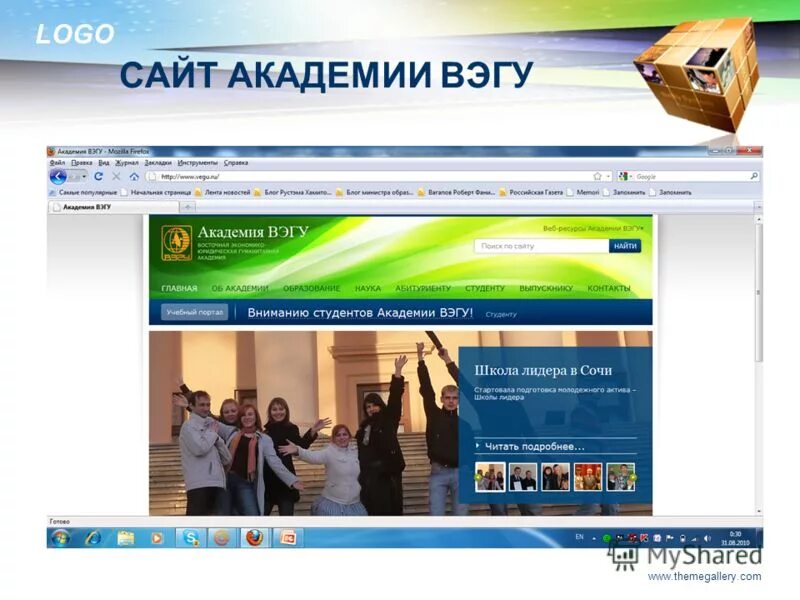Select second slider thumbnail
The width and height of the screenshot is (800, 600).
[x=523, y=477]
